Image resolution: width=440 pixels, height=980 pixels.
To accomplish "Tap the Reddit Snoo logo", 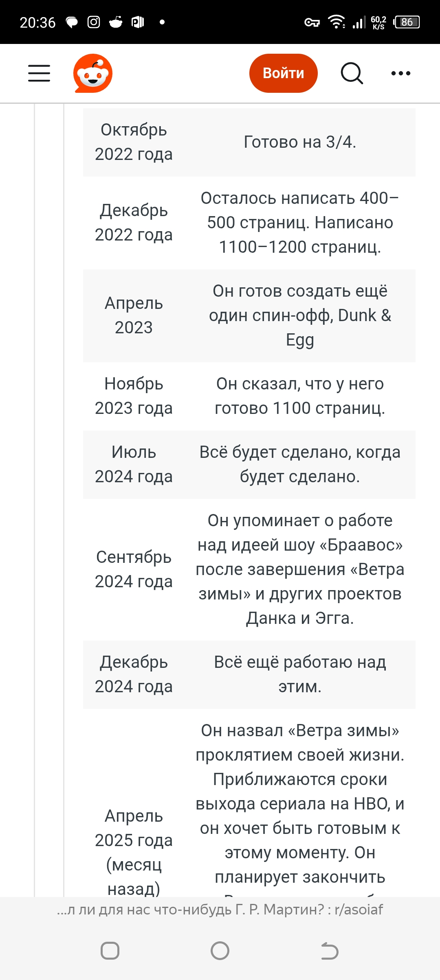I will [93, 73].
